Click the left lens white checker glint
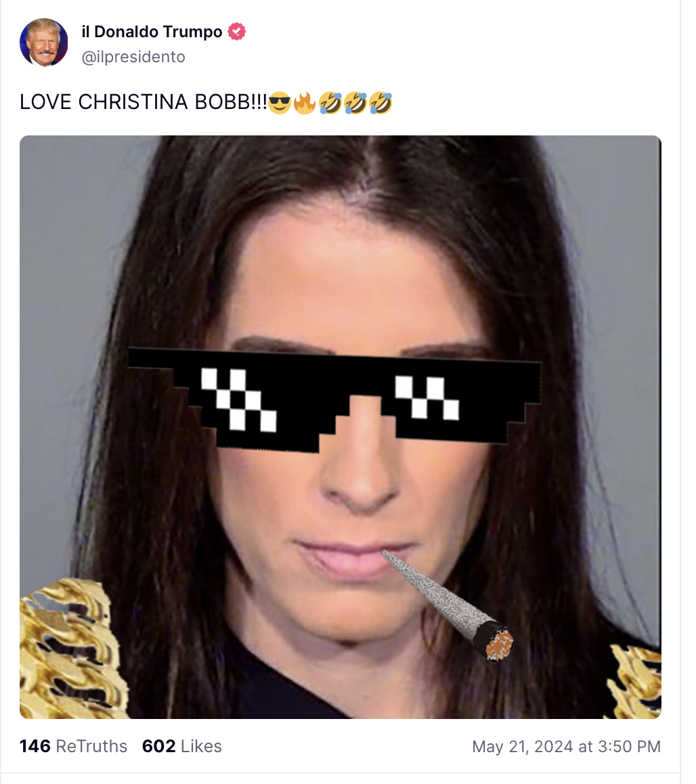The height and width of the screenshot is (784, 696). click(x=238, y=399)
